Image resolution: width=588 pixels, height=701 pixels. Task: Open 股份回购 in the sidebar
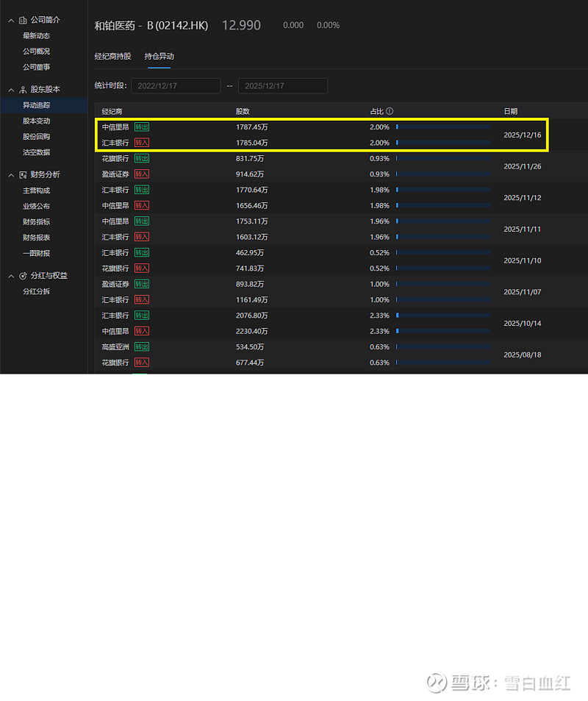coord(36,137)
